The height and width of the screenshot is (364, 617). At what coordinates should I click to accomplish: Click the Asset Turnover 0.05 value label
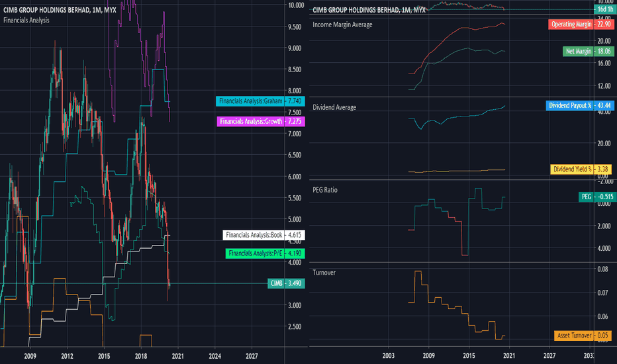pyautogui.click(x=583, y=336)
